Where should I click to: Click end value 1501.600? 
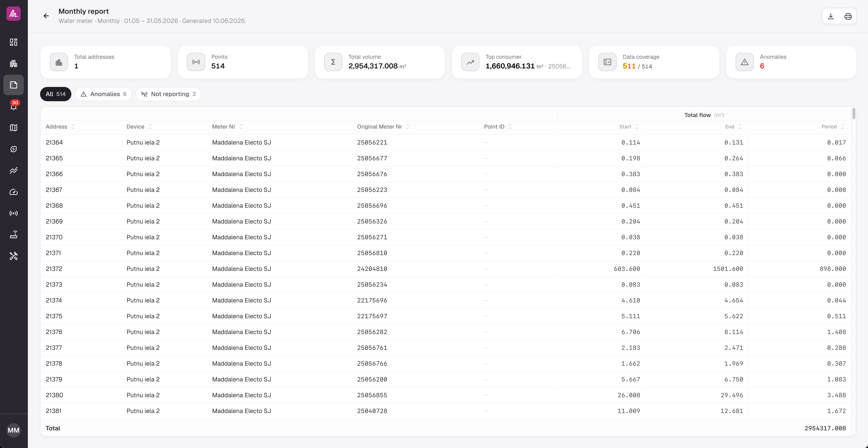(728, 269)
